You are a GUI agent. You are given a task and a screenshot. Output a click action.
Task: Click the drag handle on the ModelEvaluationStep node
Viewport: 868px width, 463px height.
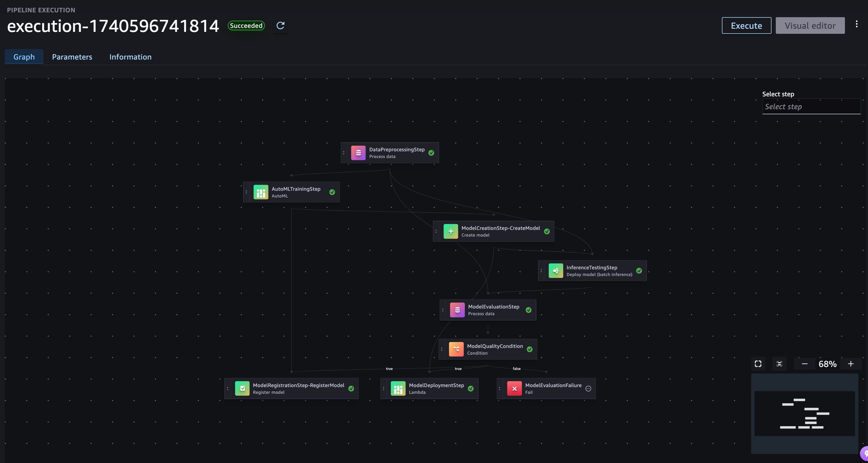tap(443, 310)
